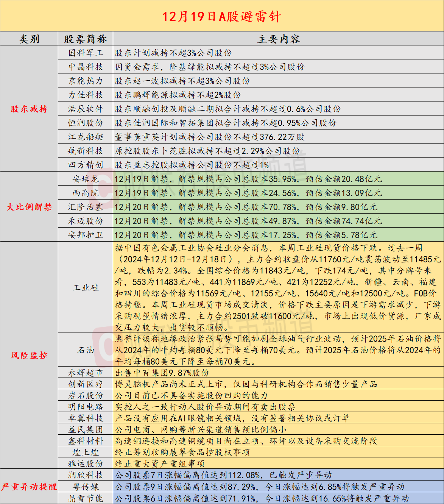
Task: Select 安培龙 unlock details cell
Action: pyautogui.click(x=248, y=179)
